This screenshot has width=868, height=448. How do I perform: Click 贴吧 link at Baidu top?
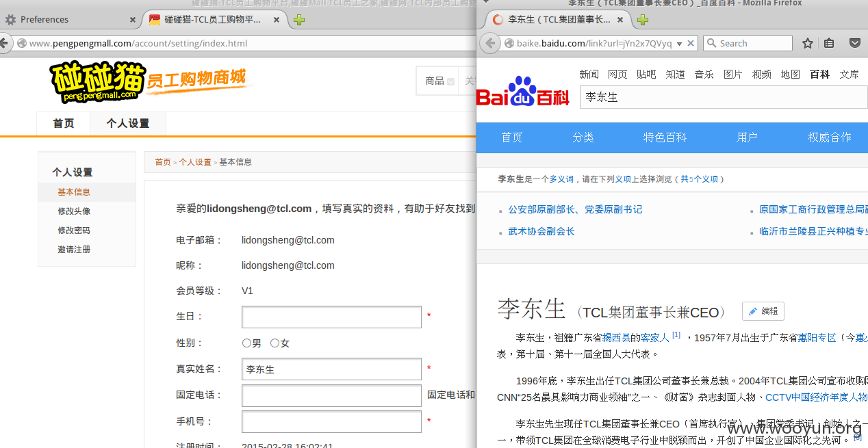(x=646, y=74)
